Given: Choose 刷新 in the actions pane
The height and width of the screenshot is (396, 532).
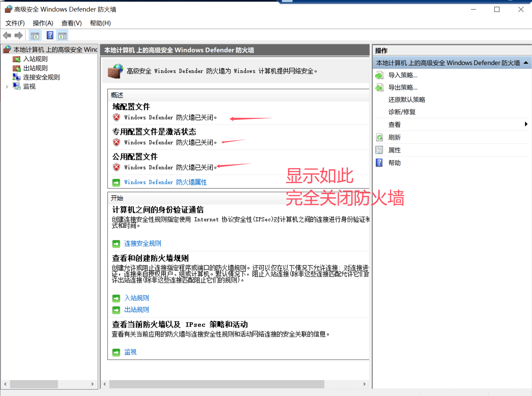Looking at the screenshot, I should tap(395, 137).
